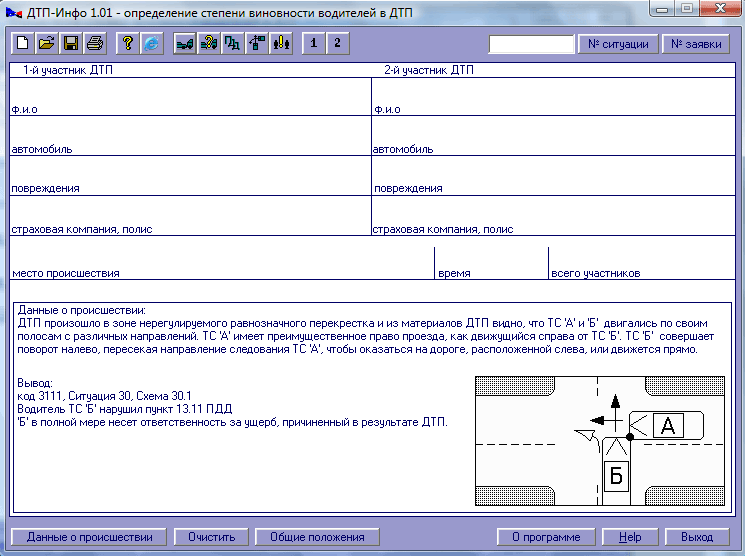
Task: Click first participant 'автомобиль' field
Action: (x=190, y=135)
